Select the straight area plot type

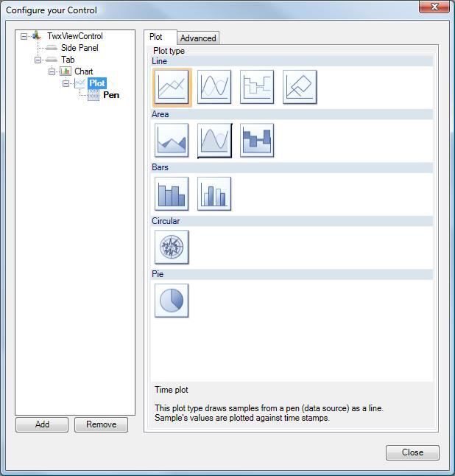[172, 140]
